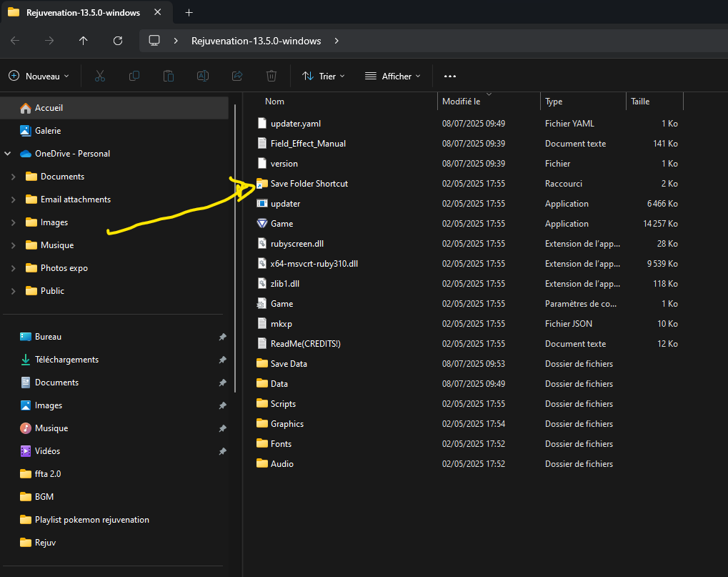
Task: Click the Paste clipboard icon
Action: (169, 77)
